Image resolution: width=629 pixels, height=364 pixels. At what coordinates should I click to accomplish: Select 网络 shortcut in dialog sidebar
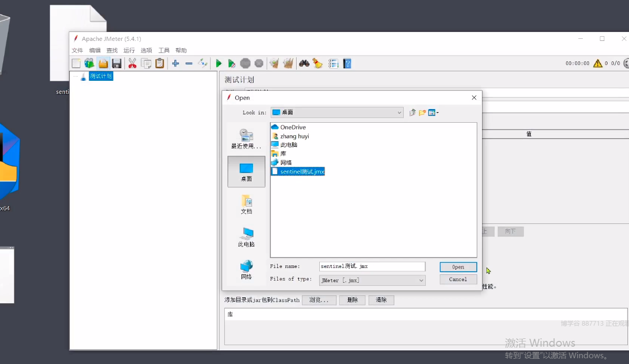click(x=246, y=270)
